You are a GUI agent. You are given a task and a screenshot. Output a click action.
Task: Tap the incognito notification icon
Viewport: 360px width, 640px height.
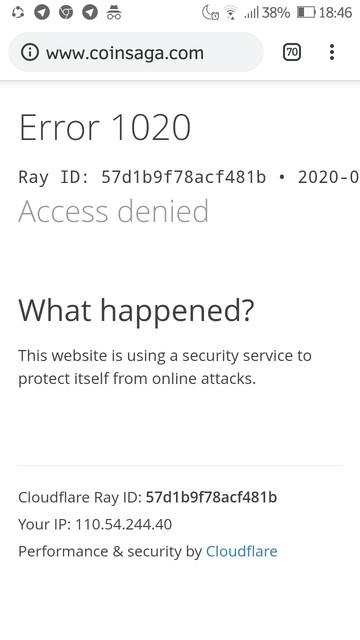(x=114, y=13)
